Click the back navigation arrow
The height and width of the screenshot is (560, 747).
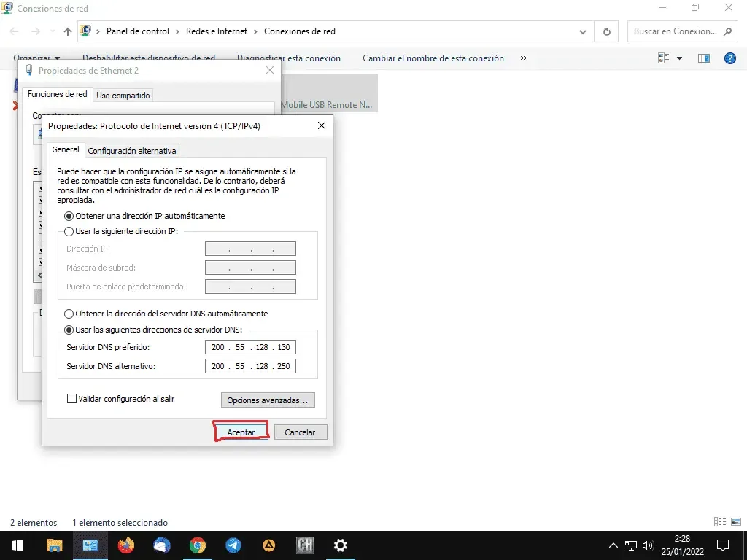[15, 31]
